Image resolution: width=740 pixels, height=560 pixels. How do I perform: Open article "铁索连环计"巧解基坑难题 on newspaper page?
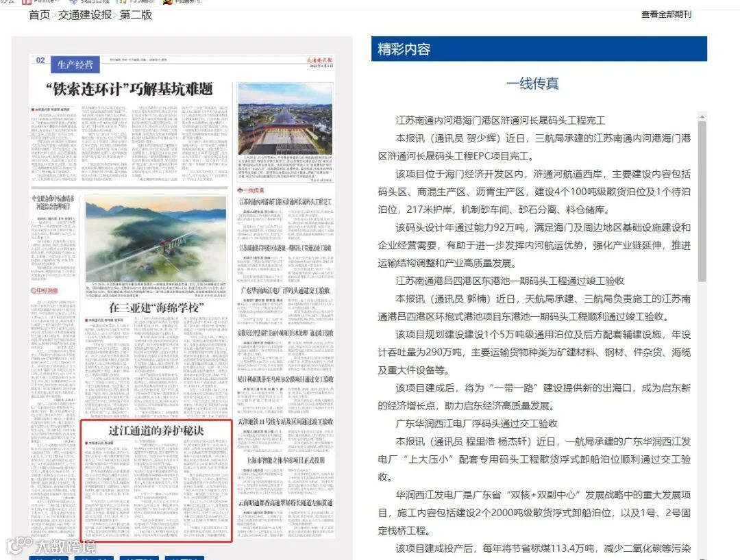tap(129, 89)
